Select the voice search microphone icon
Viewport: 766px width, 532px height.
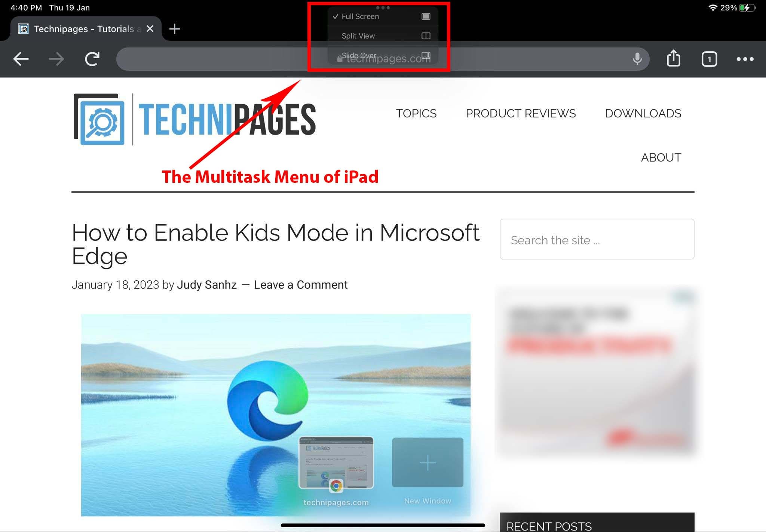[637, 59]
